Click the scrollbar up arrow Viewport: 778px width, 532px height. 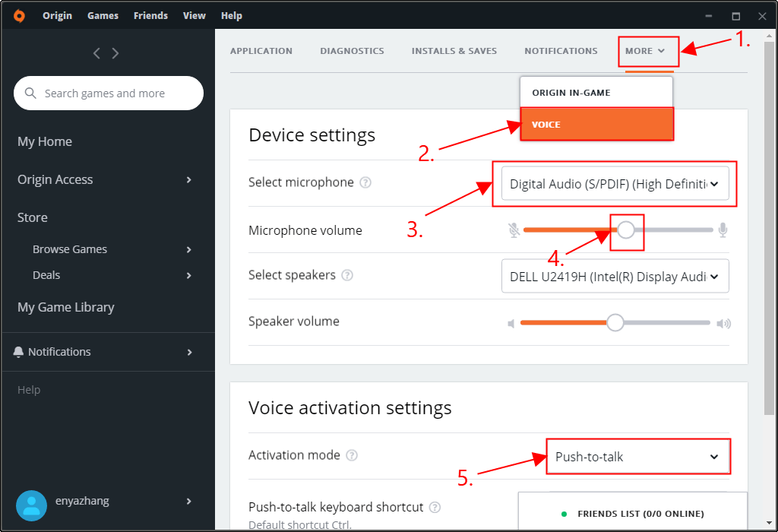[x=770, y=36]
